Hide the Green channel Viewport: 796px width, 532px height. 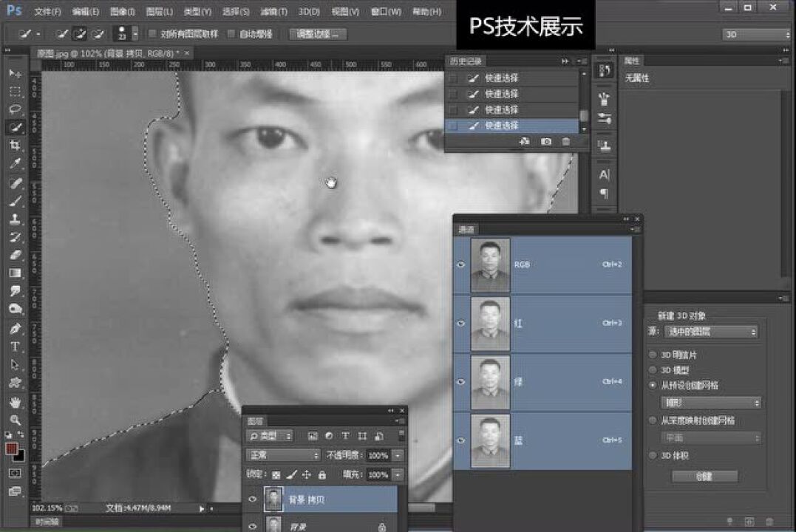coord(461,382)
